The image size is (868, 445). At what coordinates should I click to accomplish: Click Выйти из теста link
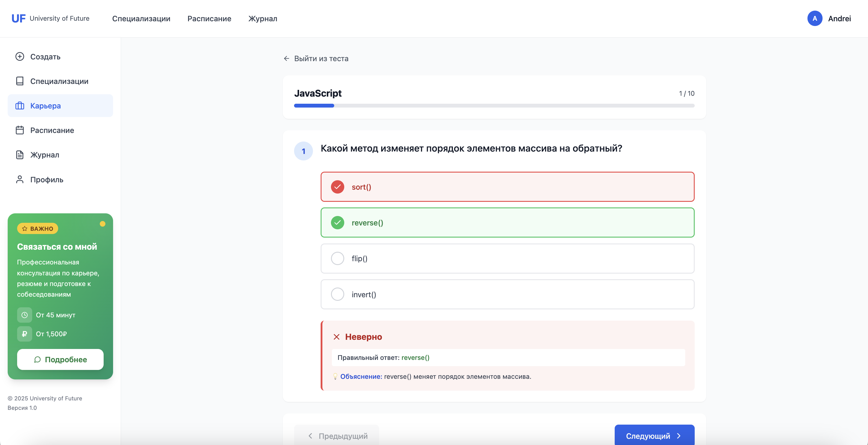[316, 58]
